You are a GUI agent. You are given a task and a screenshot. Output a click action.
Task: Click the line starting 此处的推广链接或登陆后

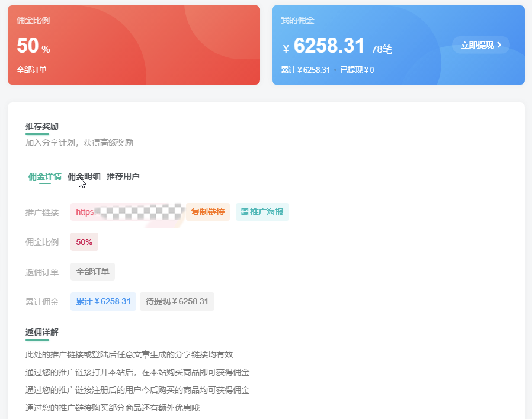point(129,354)
